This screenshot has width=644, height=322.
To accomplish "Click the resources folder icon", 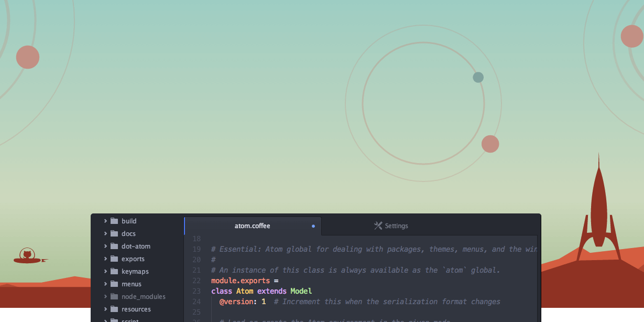I will 114,309.
